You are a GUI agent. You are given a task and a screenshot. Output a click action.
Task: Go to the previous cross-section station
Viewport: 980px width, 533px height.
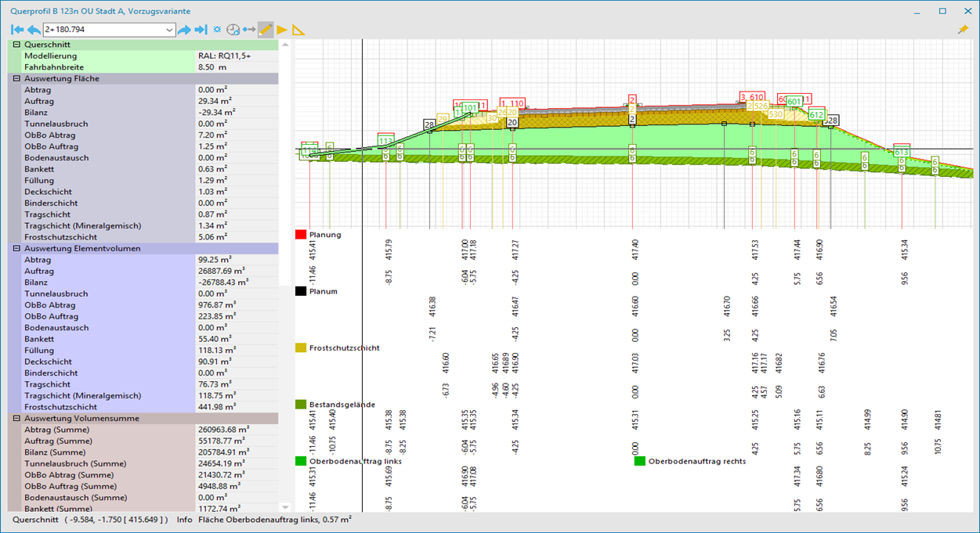click(x=34, y=30)
